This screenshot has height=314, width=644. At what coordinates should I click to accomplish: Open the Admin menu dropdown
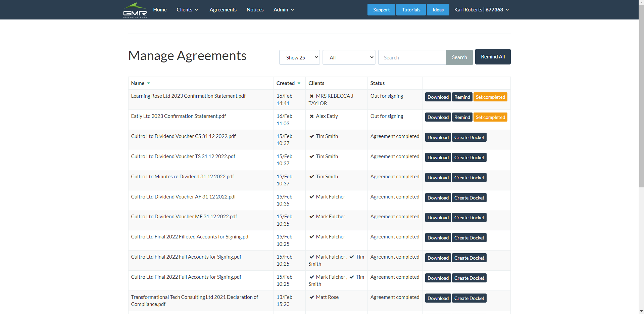pos(284,10)
